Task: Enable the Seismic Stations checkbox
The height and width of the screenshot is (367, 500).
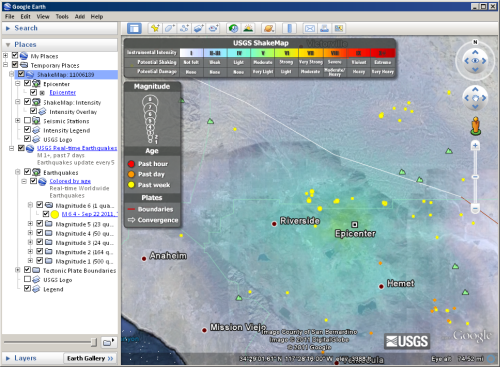Action: point(28,120)
